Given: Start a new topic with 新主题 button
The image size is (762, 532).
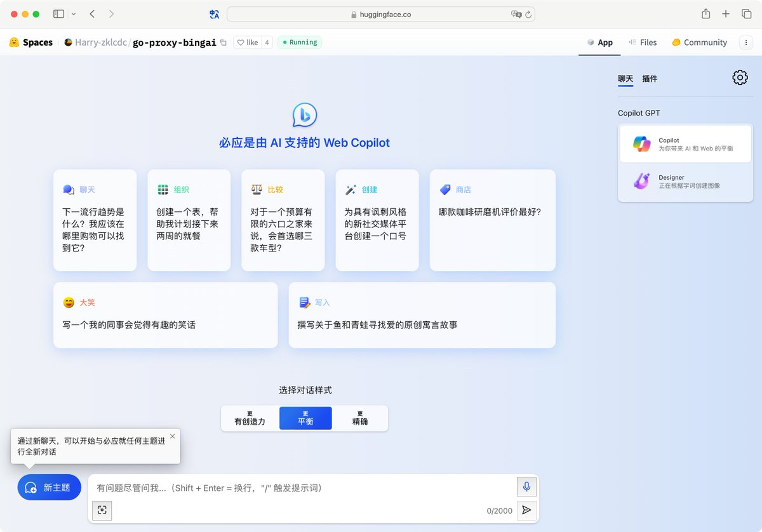Looking at the screenshot, I should (x=50, y=488).
